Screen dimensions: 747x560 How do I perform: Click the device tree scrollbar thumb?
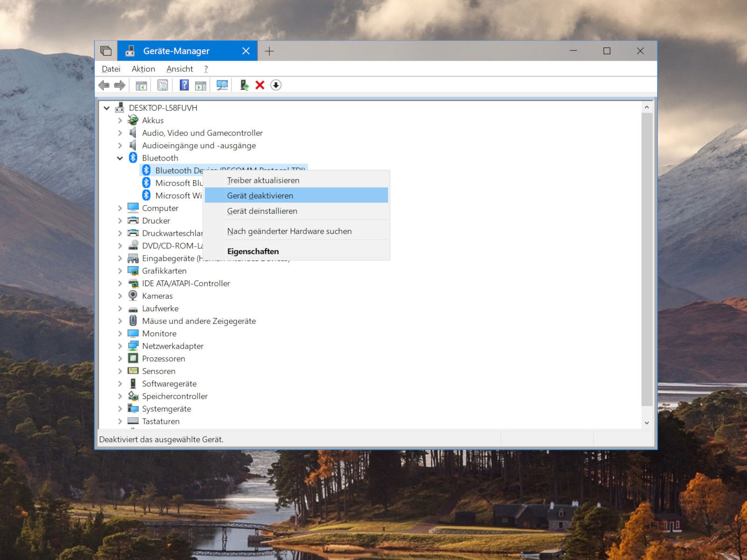coord(647,259)
